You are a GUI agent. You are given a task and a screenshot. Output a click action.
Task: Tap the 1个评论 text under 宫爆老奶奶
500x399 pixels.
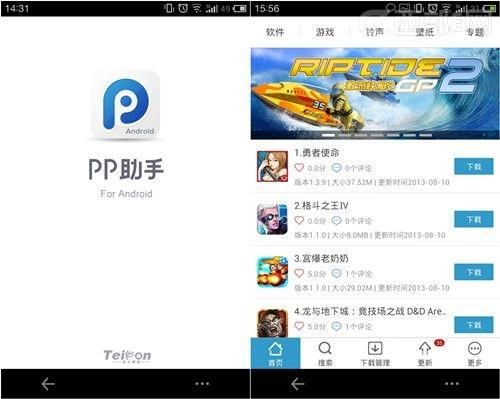358,274
